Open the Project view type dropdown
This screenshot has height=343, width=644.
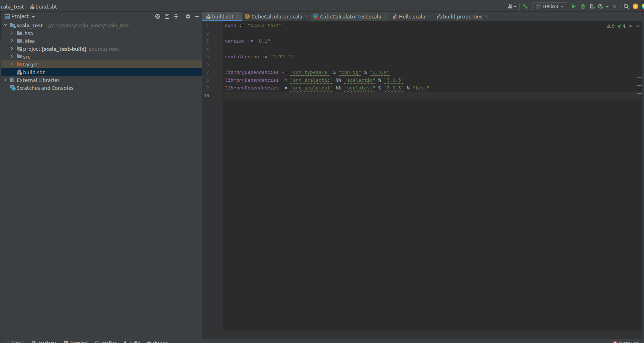pyautogui.click(x=20, y=16)
